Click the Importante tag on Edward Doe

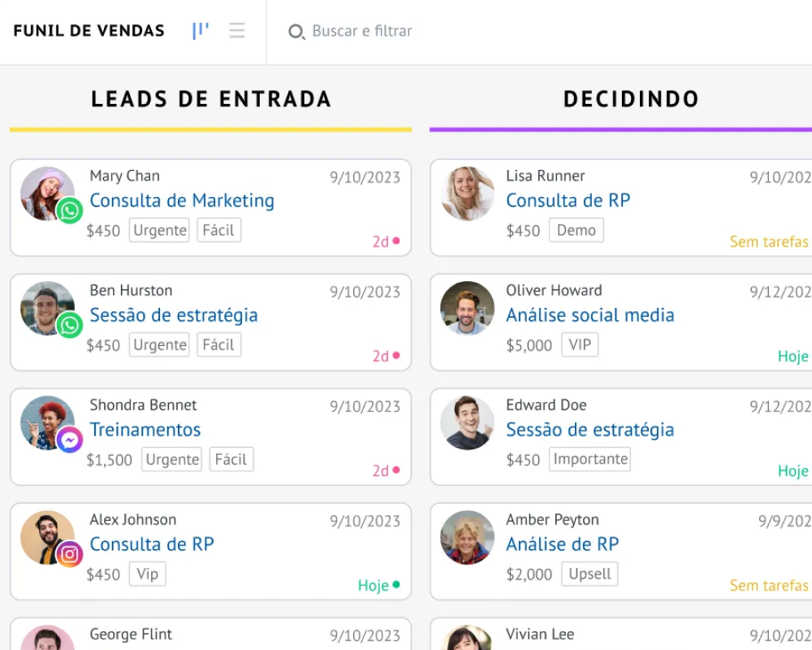(590, 459)
